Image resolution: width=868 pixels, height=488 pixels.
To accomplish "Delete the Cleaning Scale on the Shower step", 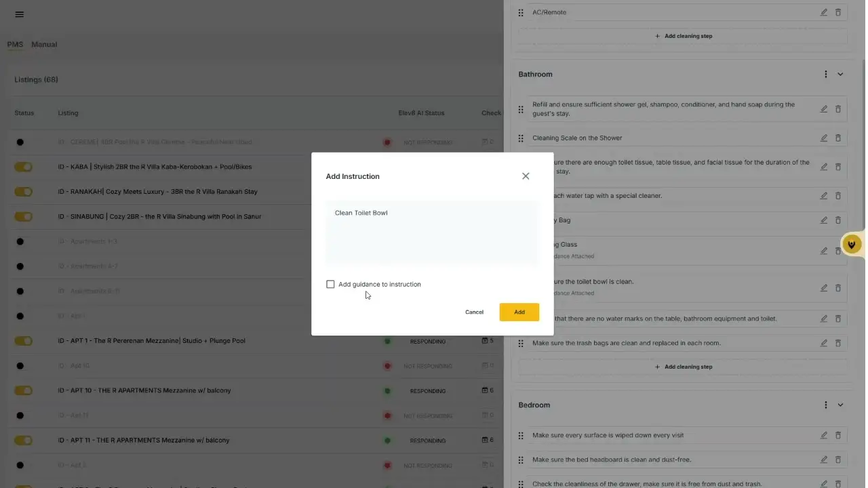I will tap(838, 138).
